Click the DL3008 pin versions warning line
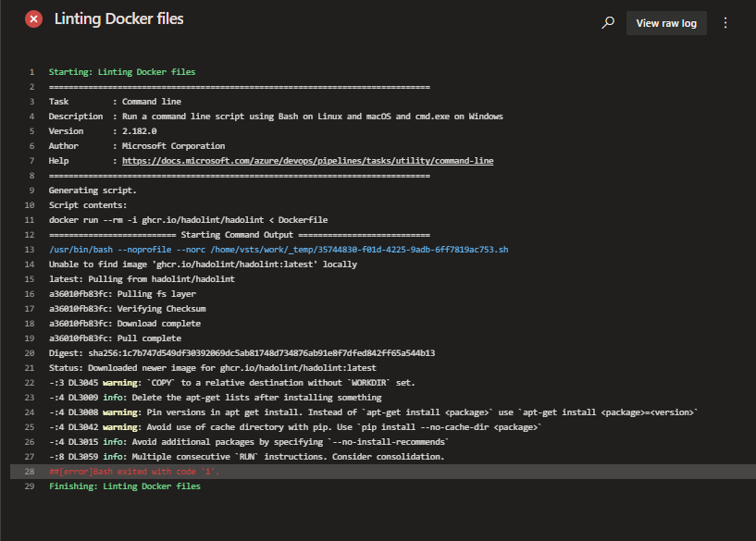 373,412
